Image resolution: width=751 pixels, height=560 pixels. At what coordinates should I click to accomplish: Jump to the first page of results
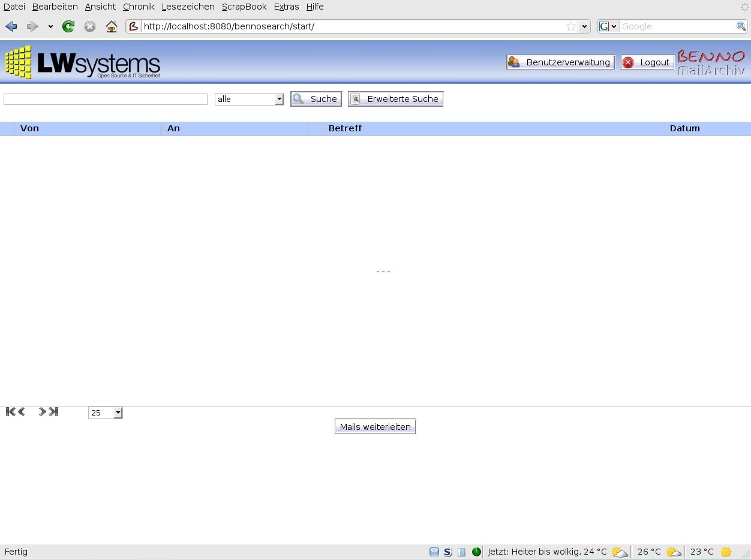point(9,411)
